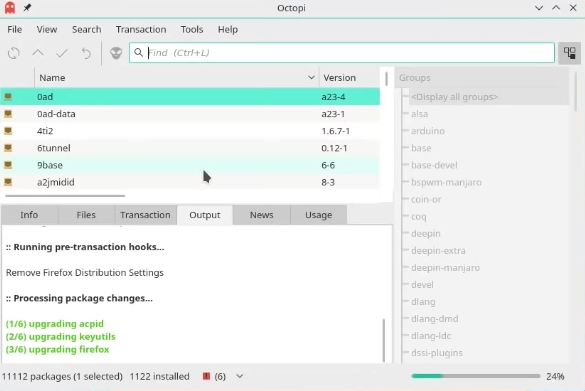Switch to the News tab
Image resolution: width=585 pixels, height=391 pixels.
coord(262,215)
